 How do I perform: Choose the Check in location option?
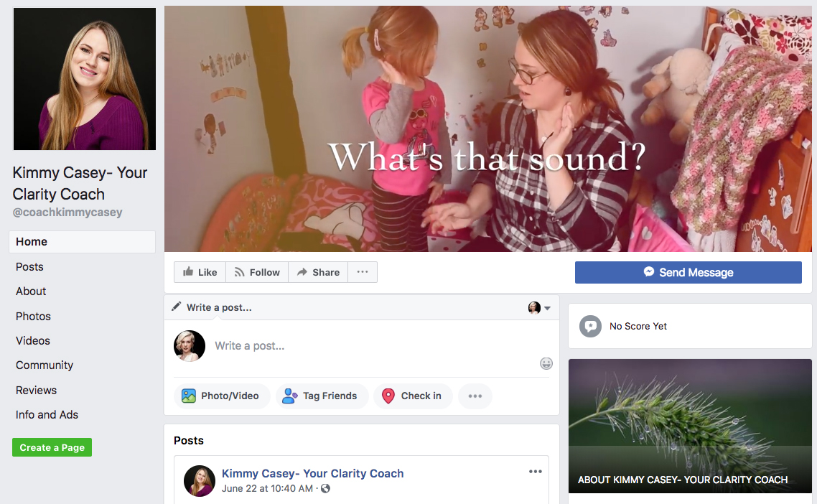(412, 396)
